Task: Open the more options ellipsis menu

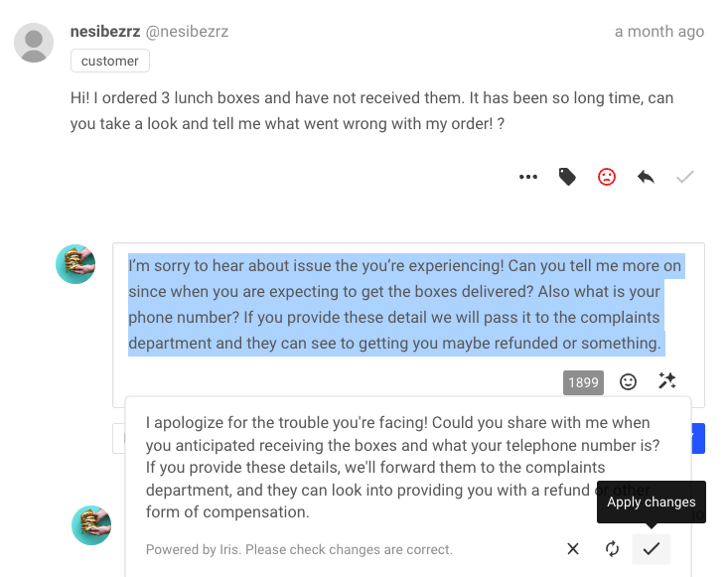Action: [528, 177]
